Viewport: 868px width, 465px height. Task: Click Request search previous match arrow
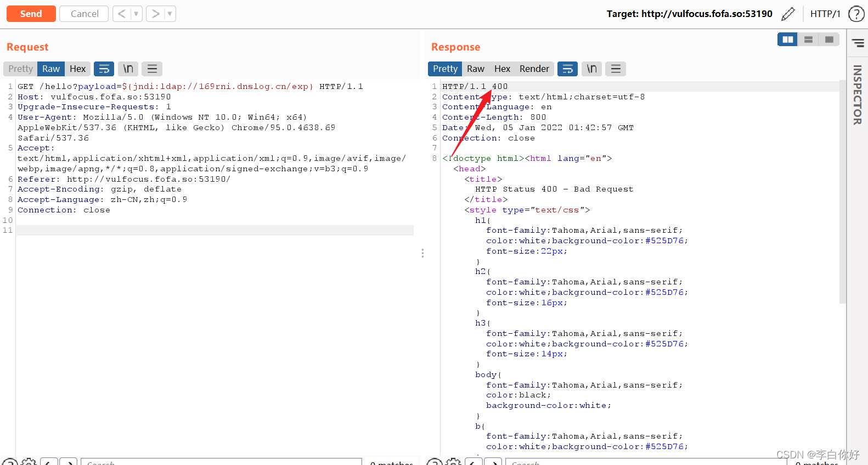tap(49, 462)
